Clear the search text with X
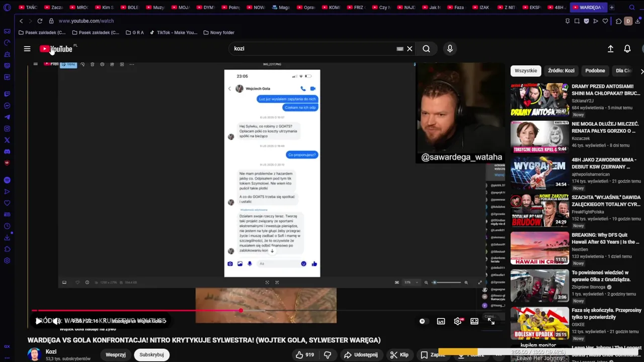 [x=410, y=49]
